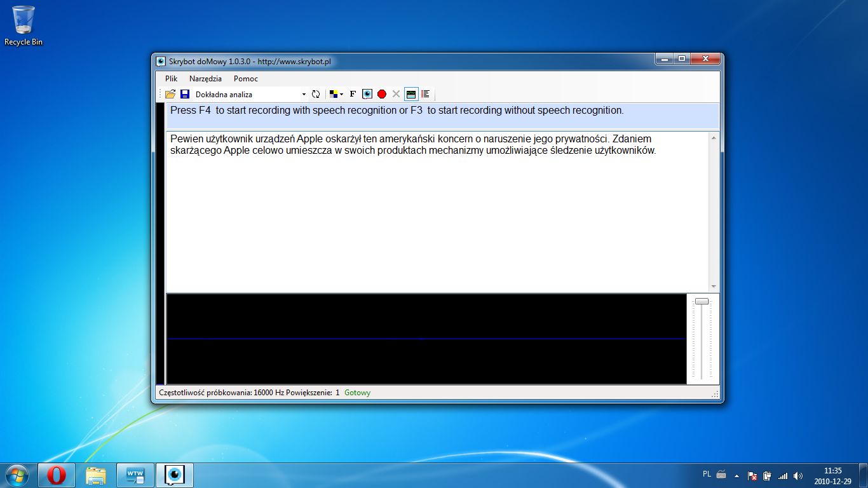868x488 pixels.
Task: Open a file with the folder icon
Action: point(170,94)
